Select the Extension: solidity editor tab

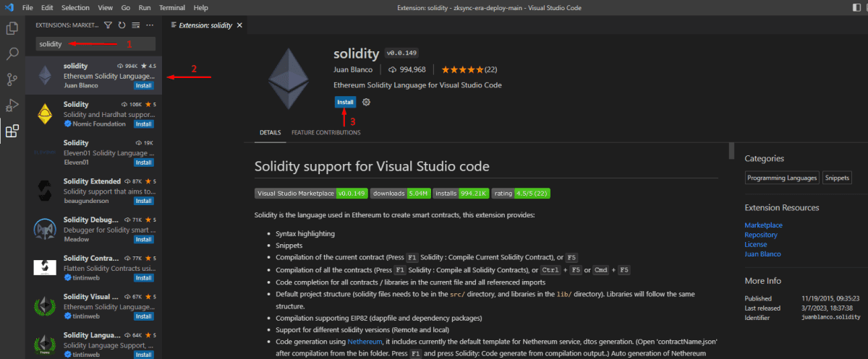pos(205,25)
